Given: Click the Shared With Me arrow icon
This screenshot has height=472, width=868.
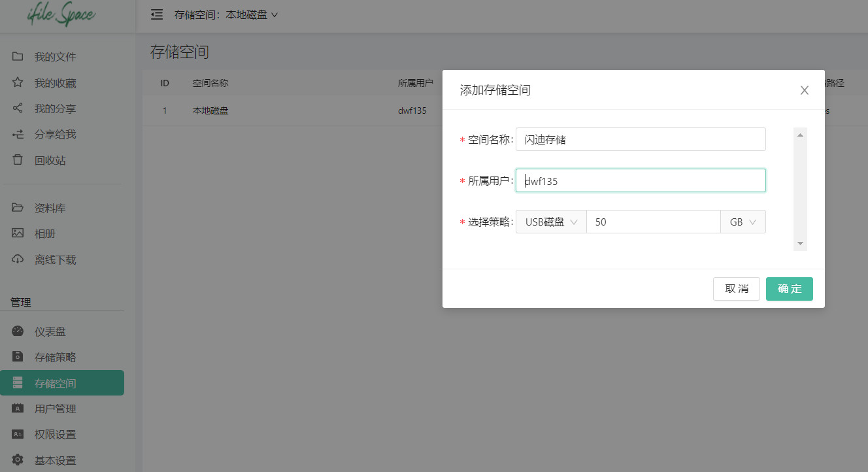Looking at the screenshot, I should [18, 134].
